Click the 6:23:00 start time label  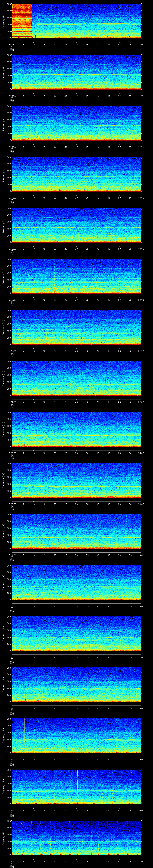tap(12, 504)
